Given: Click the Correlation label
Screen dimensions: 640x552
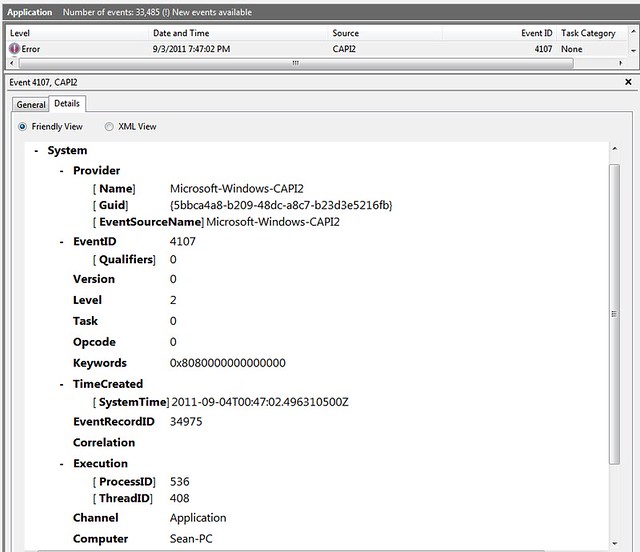Looking at the screenshot, I should 104,443.
